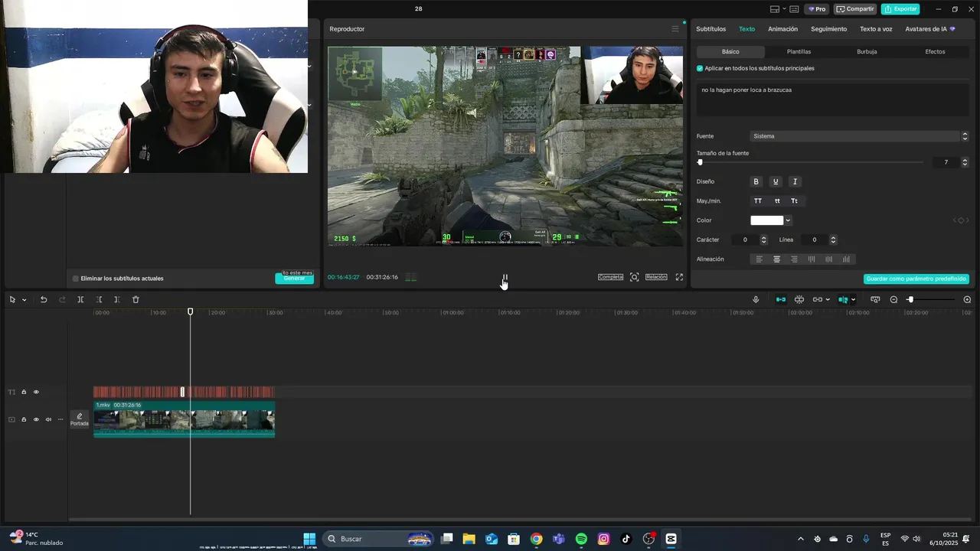Screen dimensions: 980x551
Task: Switch to the Subtítulos tab
Action: [x=710, y=29]
